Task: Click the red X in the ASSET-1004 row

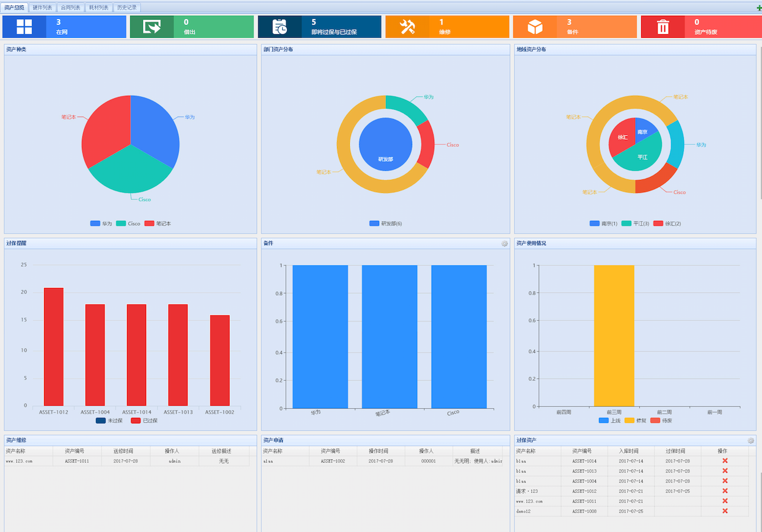Action: click(x=725, y=481)
